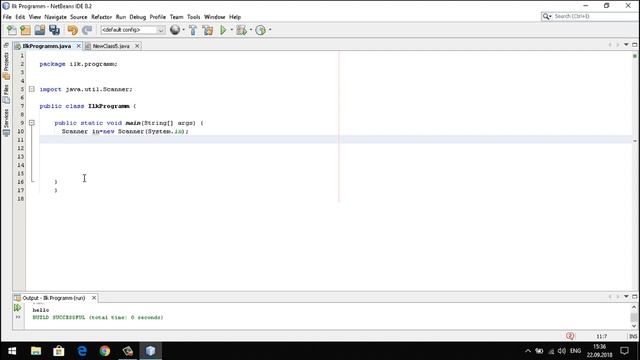Open the Window menu
This screenshot has width=640, height=360.
tap(215, 17)
